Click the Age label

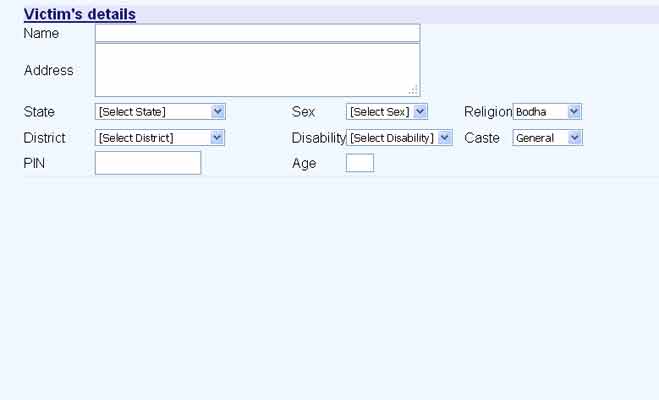click(x=304, y=163)
